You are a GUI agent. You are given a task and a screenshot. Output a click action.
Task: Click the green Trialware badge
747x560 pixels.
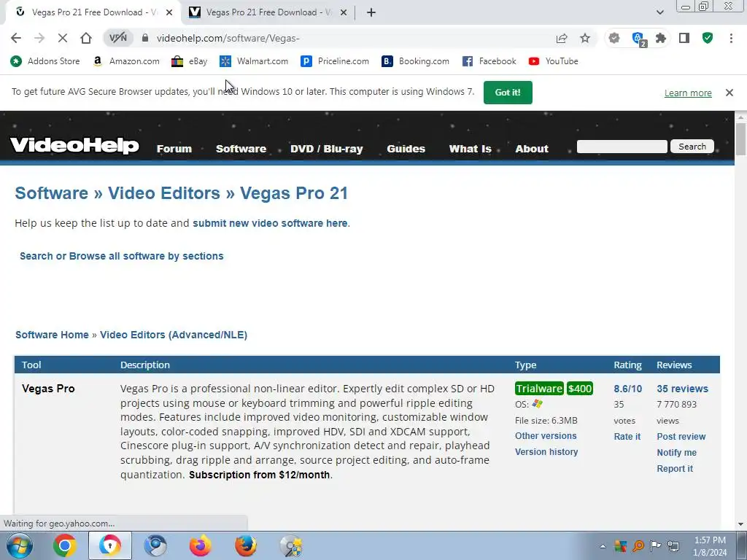539,389
